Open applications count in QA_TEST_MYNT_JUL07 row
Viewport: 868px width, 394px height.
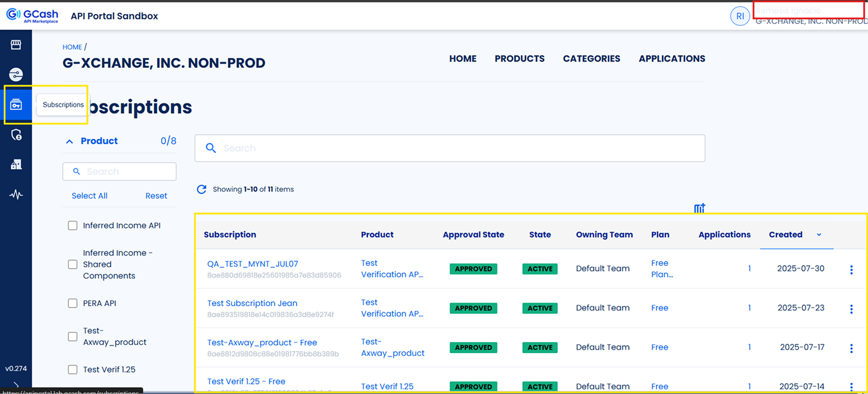click(749, 269)
